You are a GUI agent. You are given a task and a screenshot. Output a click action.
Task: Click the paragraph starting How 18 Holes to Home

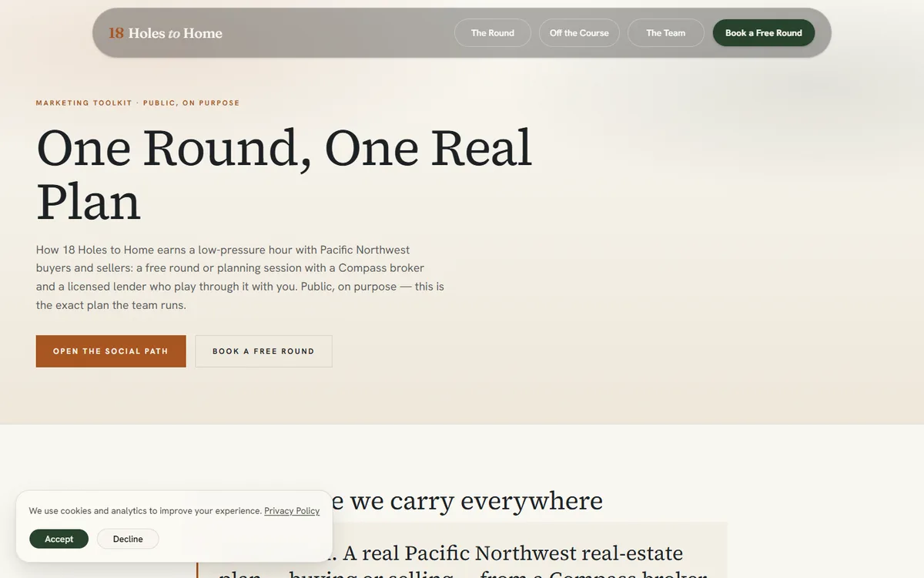pos(240,277)
